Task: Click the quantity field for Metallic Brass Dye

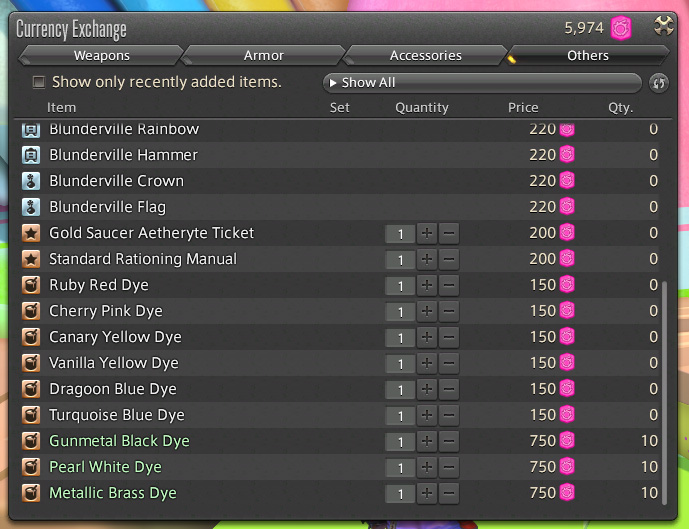Action: pyautogui.click(x=400, y=493)
